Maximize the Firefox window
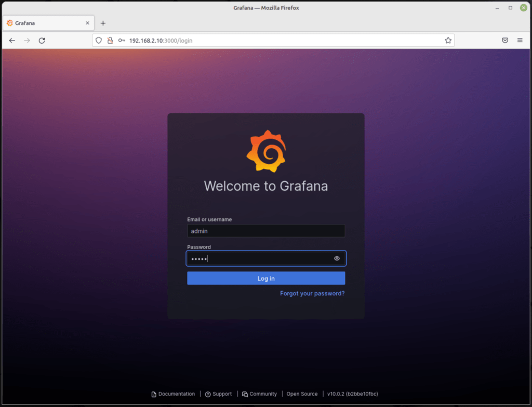Screen dimensions: 532x407 (510, 8)
